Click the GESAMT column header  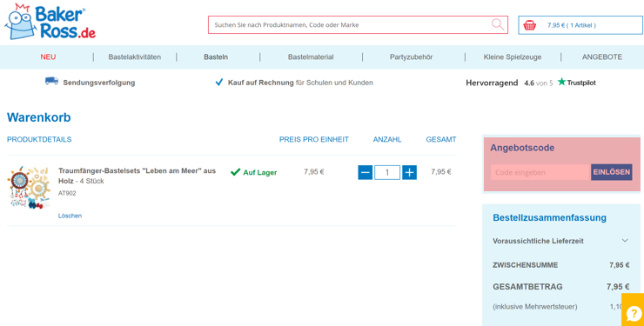click(x=441, y=139)
